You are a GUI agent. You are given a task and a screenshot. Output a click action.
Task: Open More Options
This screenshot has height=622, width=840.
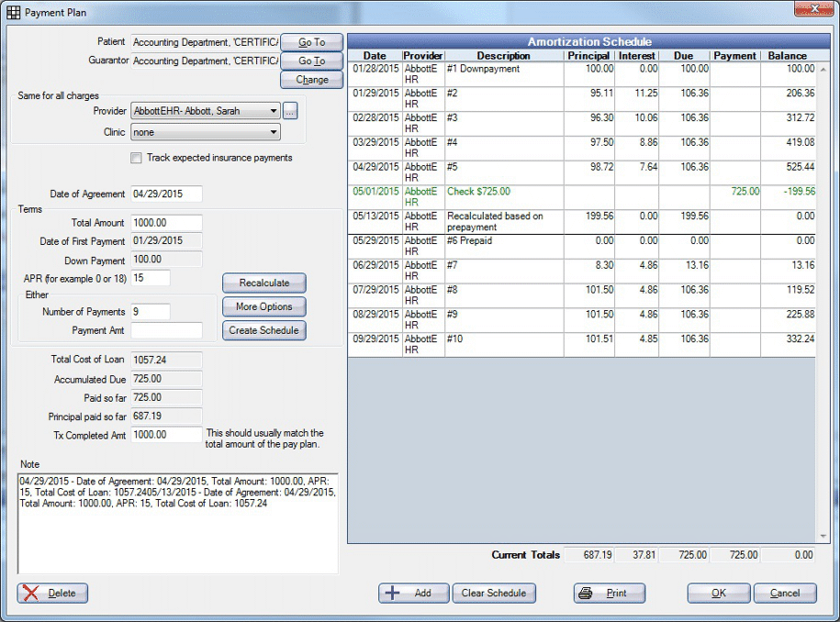[x=263, y=307]
